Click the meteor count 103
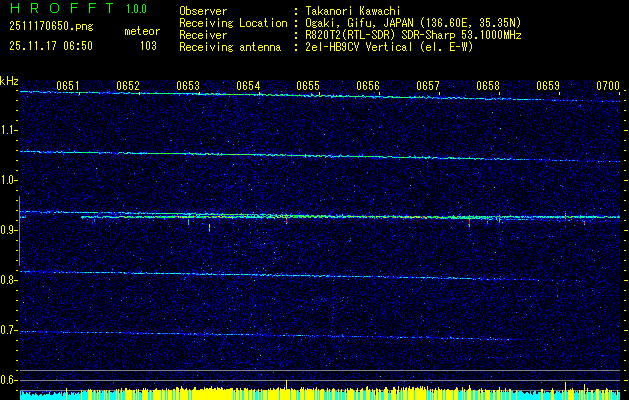629x400 pixels. (x=148, y=47)
